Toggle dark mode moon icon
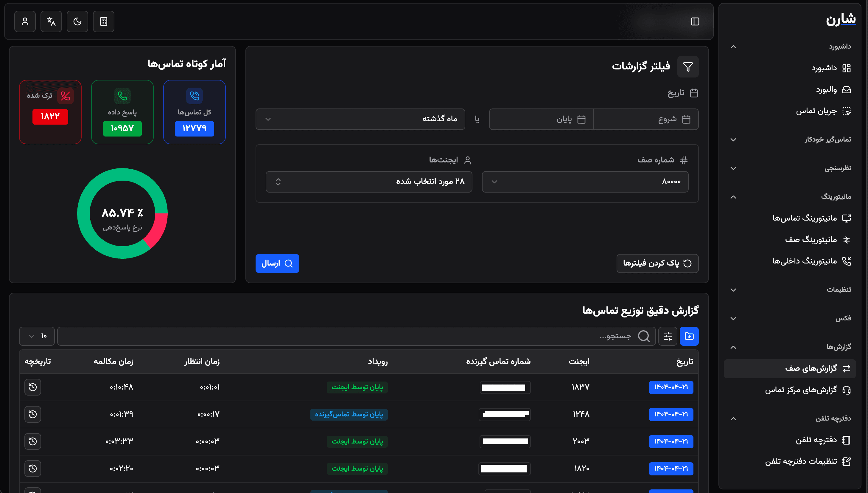This screenshot has height=493, width=868. pos(77,21)
